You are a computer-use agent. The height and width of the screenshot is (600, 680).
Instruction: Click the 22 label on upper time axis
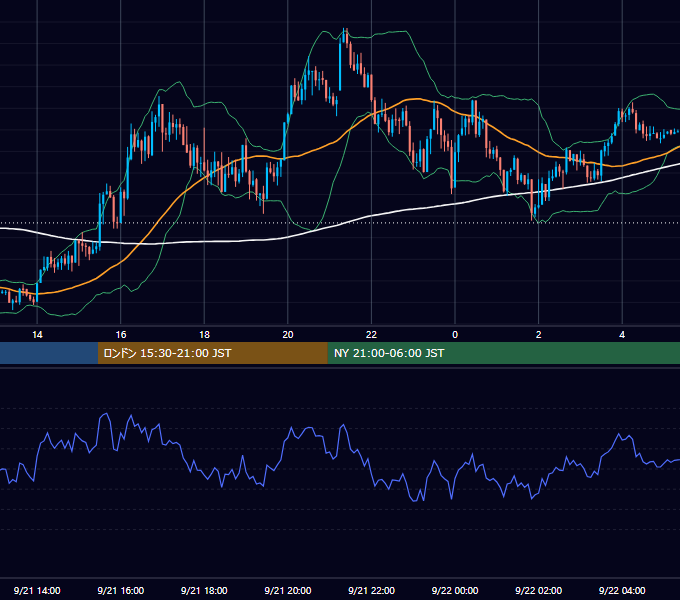[x=371, y=335]
